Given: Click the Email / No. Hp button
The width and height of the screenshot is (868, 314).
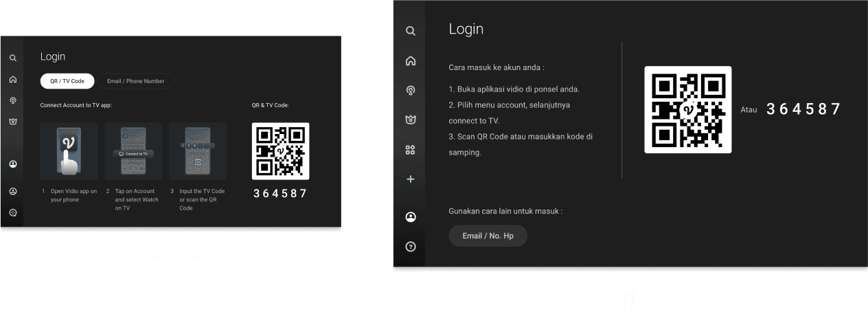Looking at the screenshot, I should (488, 236).
